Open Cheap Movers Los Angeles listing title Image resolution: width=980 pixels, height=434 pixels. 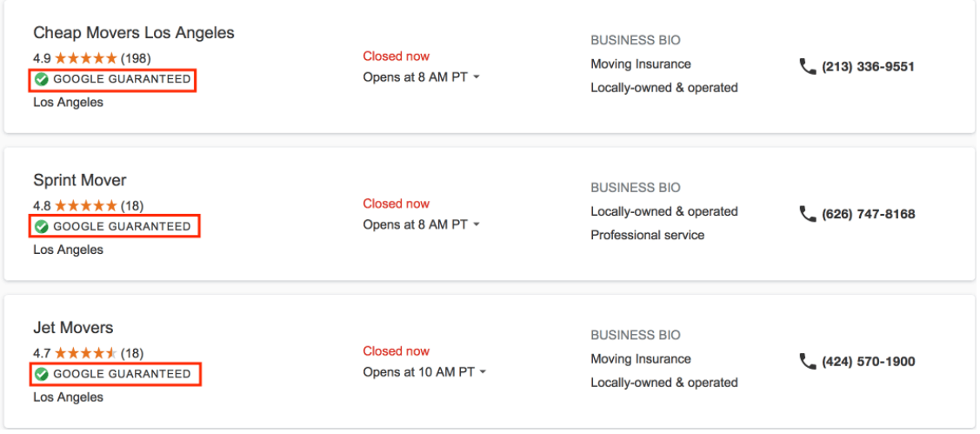[x=134, y=32]
